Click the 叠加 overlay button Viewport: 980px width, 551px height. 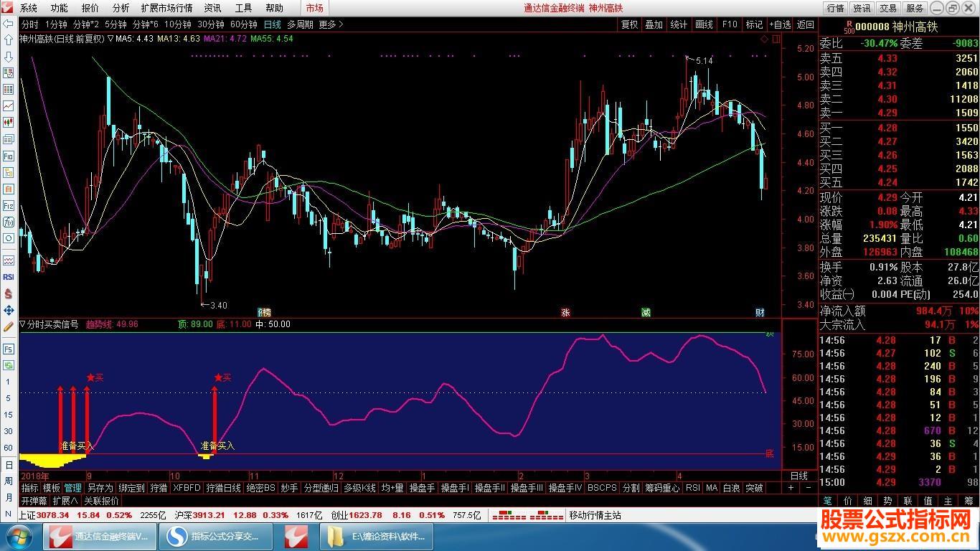pos(654,24)
